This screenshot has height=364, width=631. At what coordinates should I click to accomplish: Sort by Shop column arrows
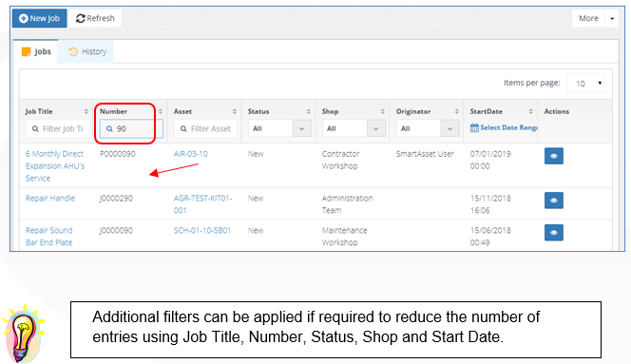point(382,111)
